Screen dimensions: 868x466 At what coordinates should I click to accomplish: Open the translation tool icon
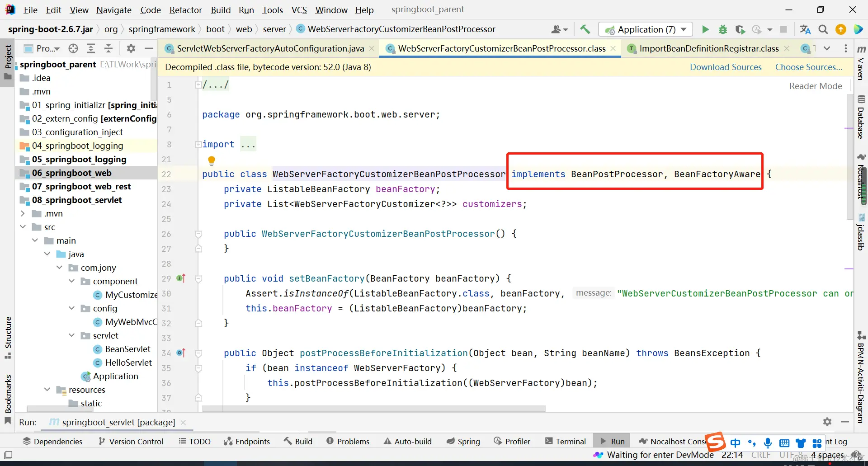coord(805,29)
